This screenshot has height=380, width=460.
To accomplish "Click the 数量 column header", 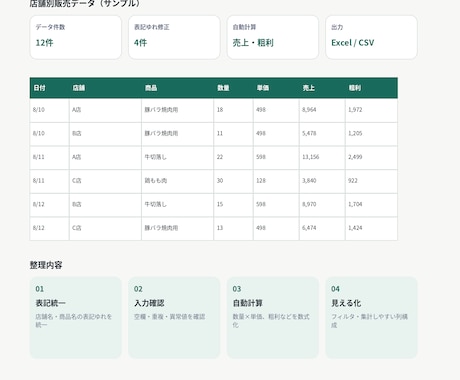I will click(233, 88).
